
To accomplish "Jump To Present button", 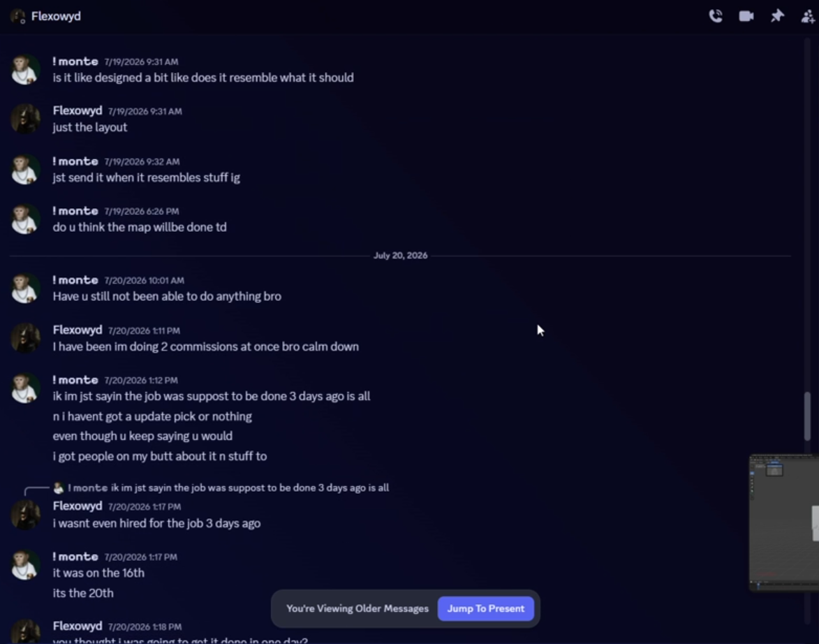I will pos(486,608).
